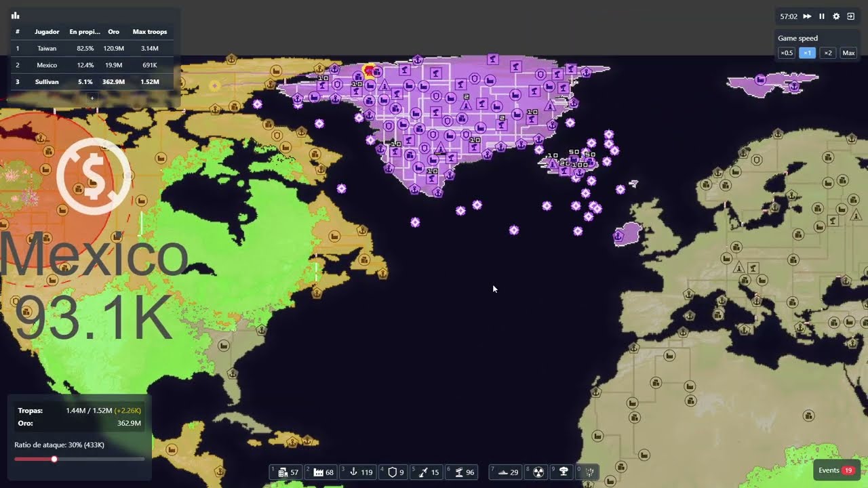Set game speed to ×2
The height and width of the screenshot is (488, 868).
828,53
